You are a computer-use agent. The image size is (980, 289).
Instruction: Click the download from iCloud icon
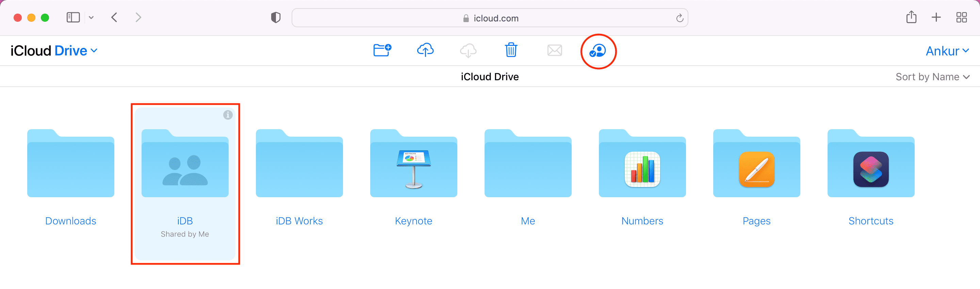(468, 50)
